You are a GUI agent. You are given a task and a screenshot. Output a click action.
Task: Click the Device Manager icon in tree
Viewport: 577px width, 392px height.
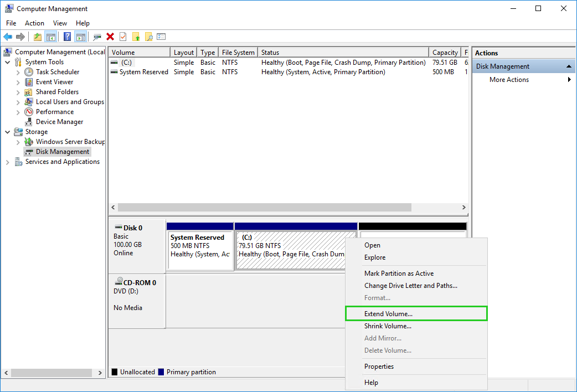[29, 122]
